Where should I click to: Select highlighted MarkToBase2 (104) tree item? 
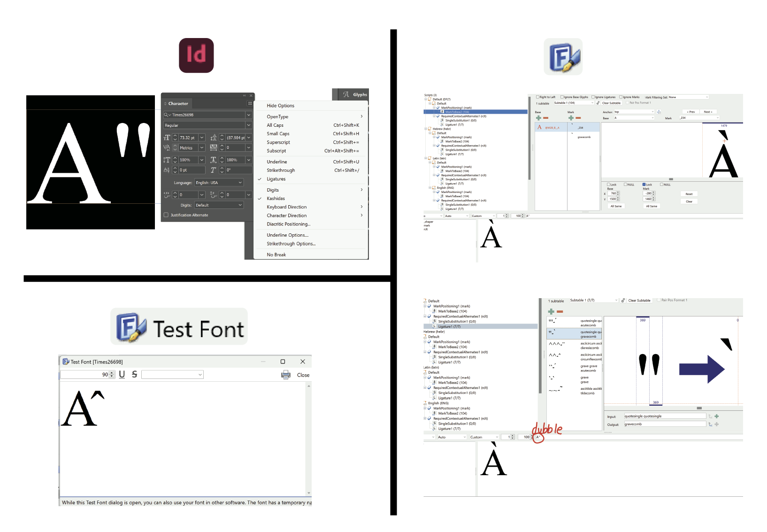[476, 112]
